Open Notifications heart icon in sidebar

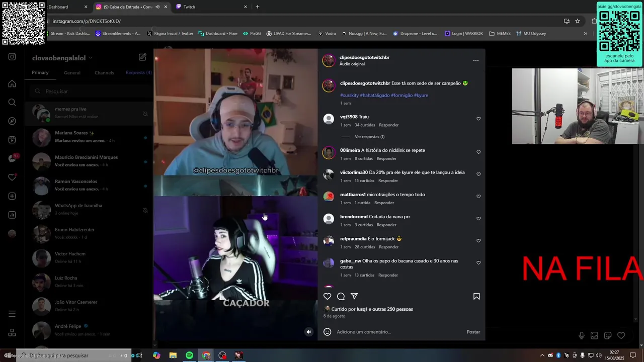tap(12, 177)
